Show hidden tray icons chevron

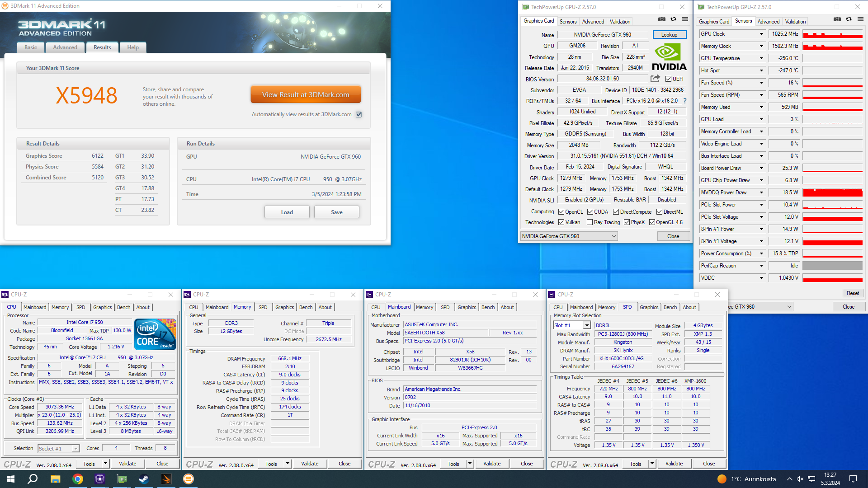pyautogui.click(x=789, y=479)
